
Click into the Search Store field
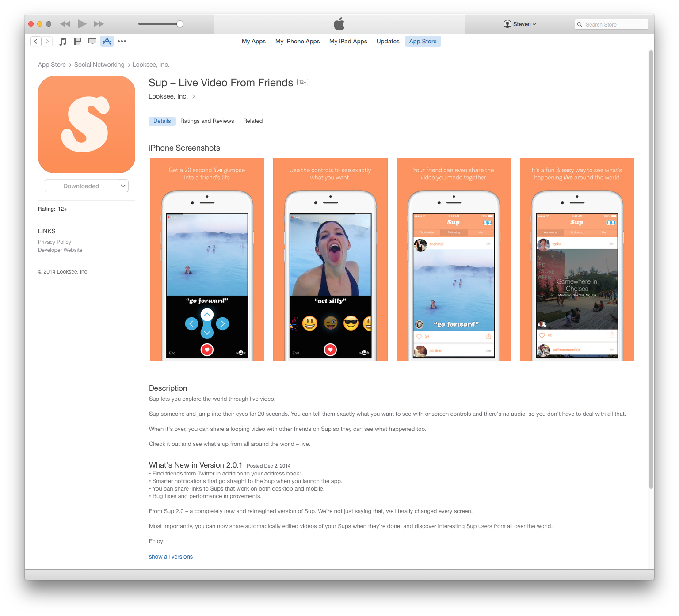click(614, 25)
